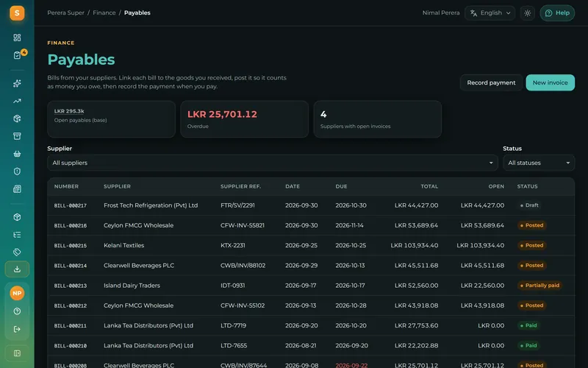Open the archive box sidebar icon

pyautogui.click(x=17, y=136)
